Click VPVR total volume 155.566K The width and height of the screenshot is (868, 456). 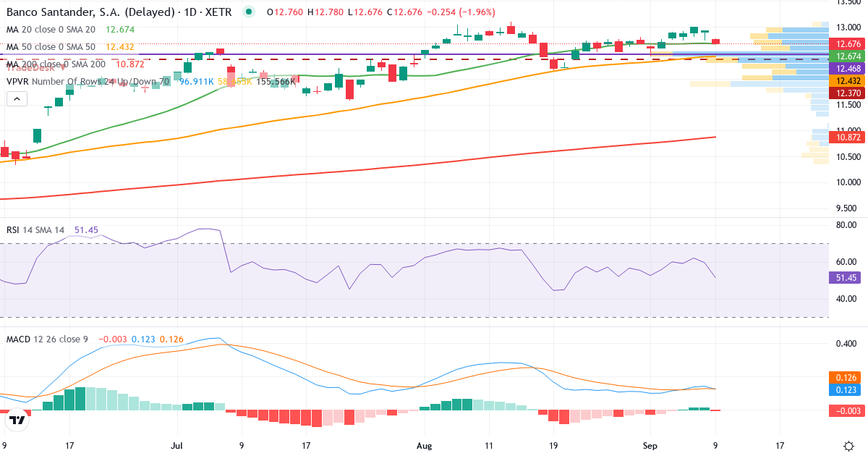coord(276,82)
